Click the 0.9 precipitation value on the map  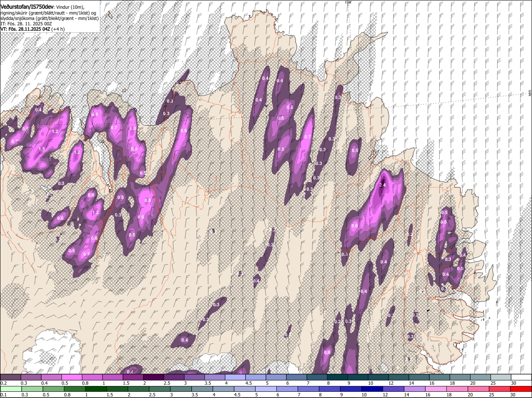134,149
